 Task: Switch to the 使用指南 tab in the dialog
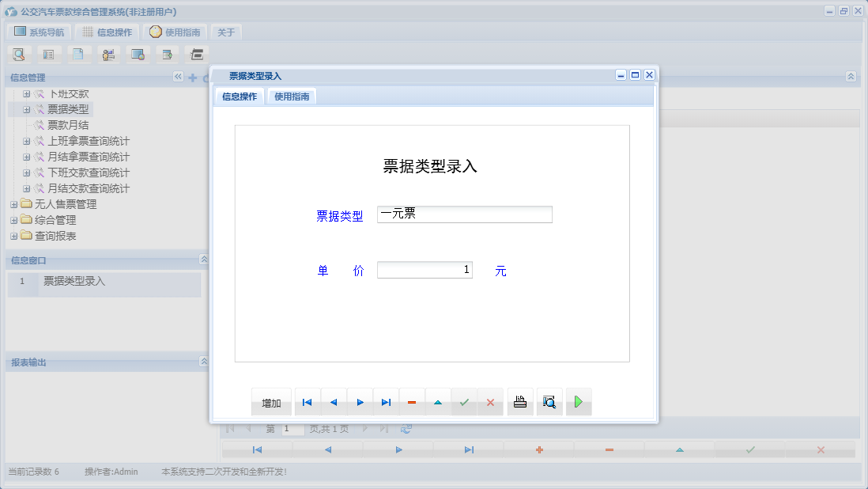(292, 96)
